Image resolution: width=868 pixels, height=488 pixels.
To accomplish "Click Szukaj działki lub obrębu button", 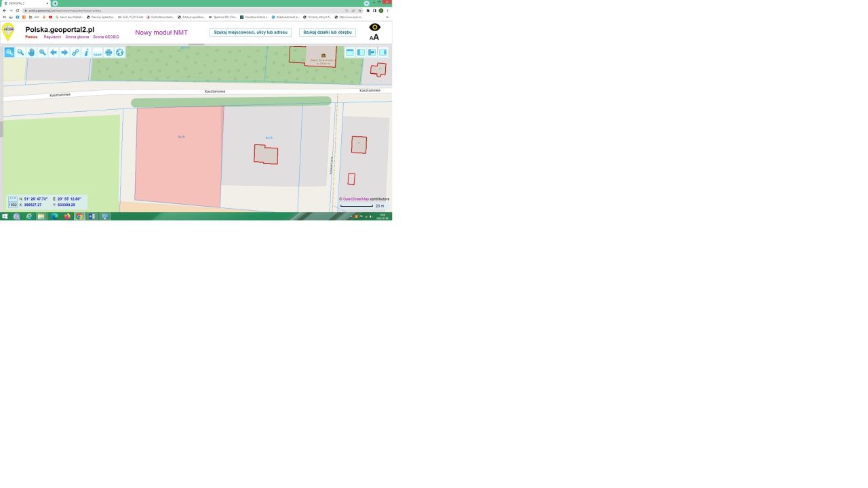I will 328,33.
